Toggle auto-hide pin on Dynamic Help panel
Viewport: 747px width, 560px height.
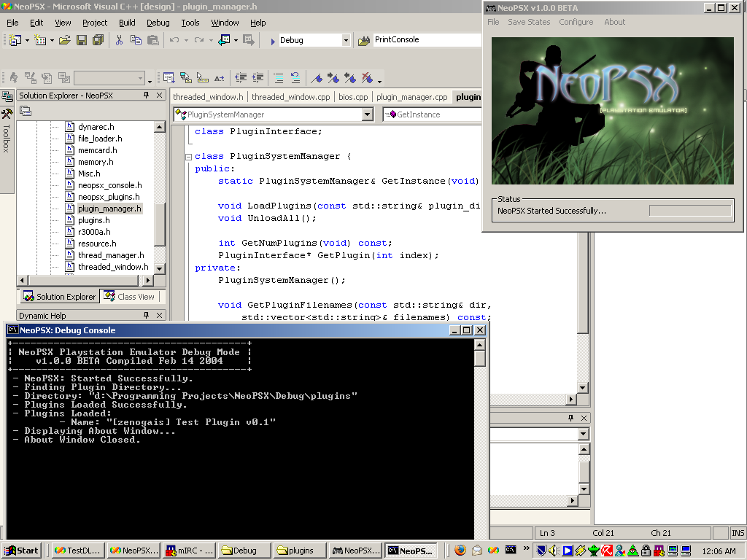click(146, 315)
